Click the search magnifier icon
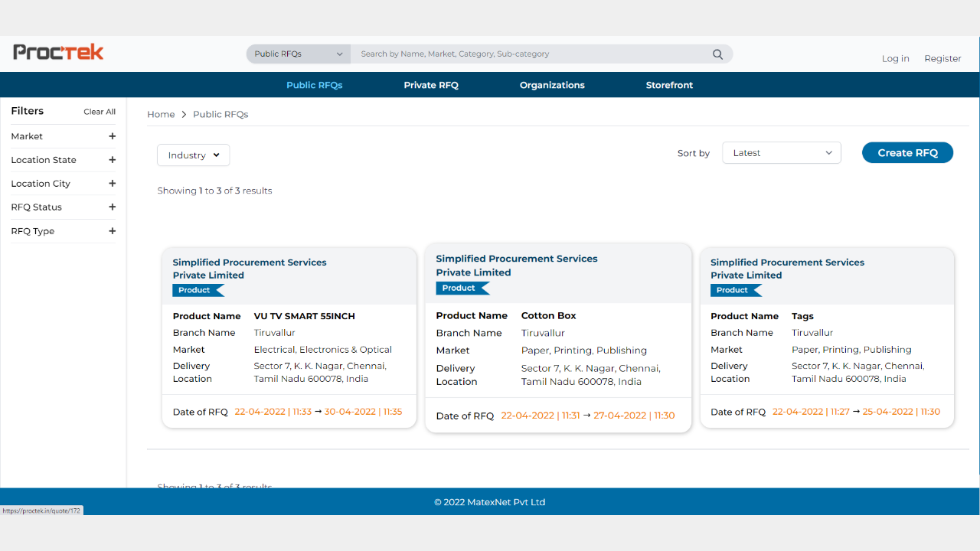This screenshot has height=551, width=980. coord(717,54)
